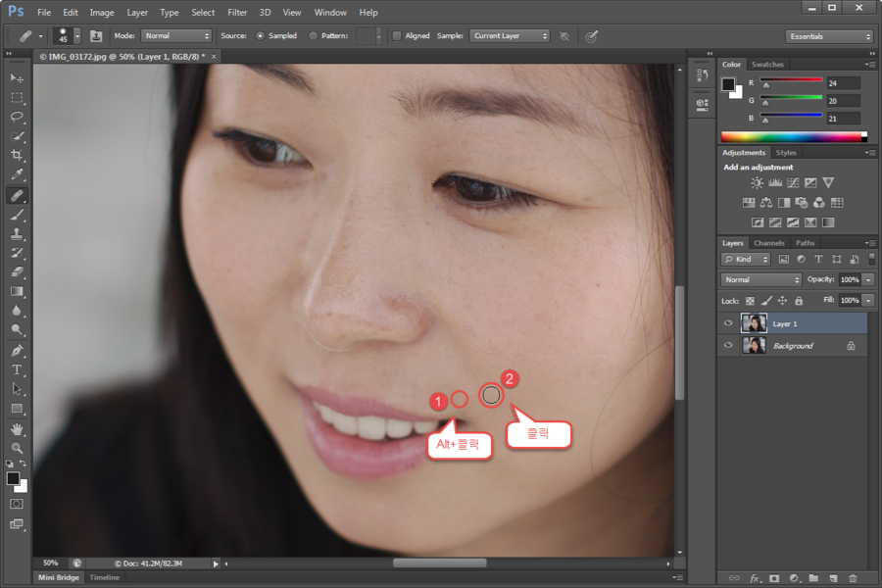
Task: Click the R value input field
Action: pos(843,83)
